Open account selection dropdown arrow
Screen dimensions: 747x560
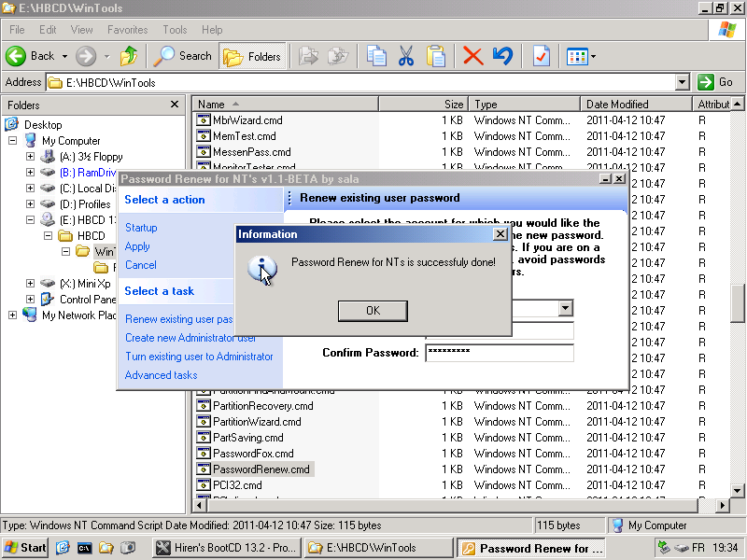pyautogui.click(x=566, y=308)
